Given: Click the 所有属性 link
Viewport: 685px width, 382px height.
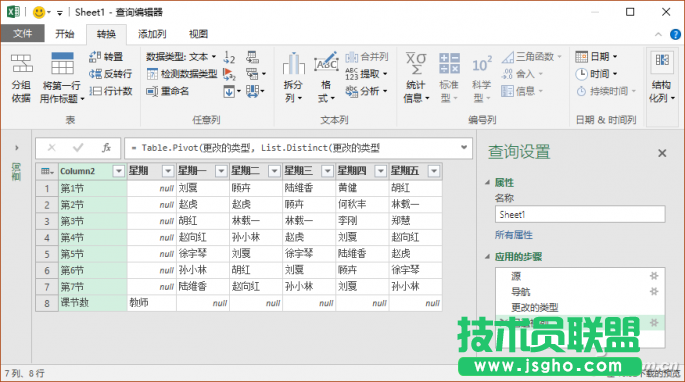Looking at the screenshot, I should 514,235.
